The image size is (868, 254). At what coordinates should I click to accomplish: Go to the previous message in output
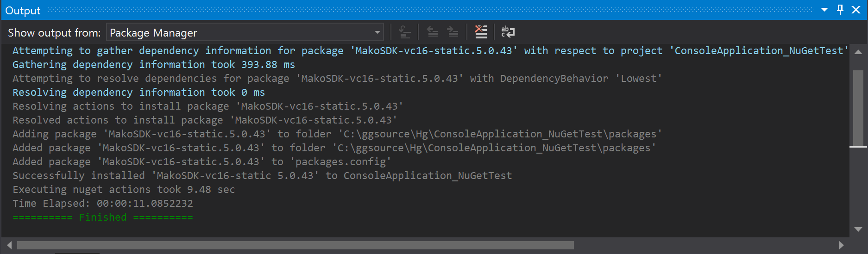coord(432,32)
